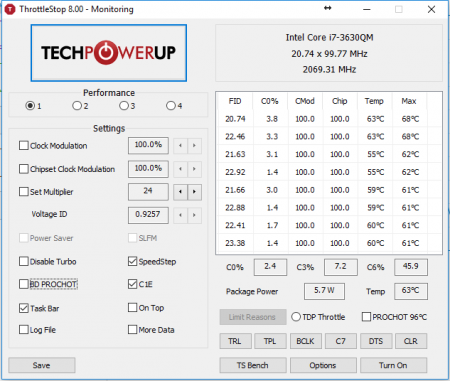Uncheck the SpeedStep option
This screenshot has width=450, height=381.
132,261
